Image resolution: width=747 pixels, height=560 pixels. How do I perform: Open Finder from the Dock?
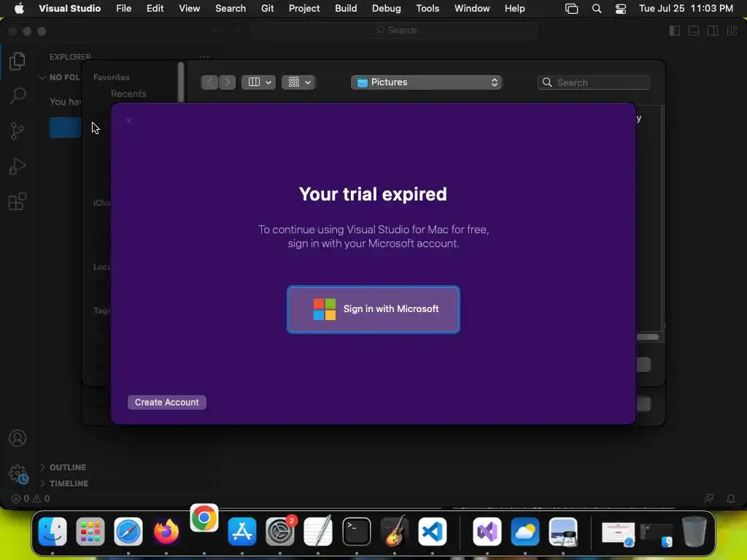[x=53, y=532]
